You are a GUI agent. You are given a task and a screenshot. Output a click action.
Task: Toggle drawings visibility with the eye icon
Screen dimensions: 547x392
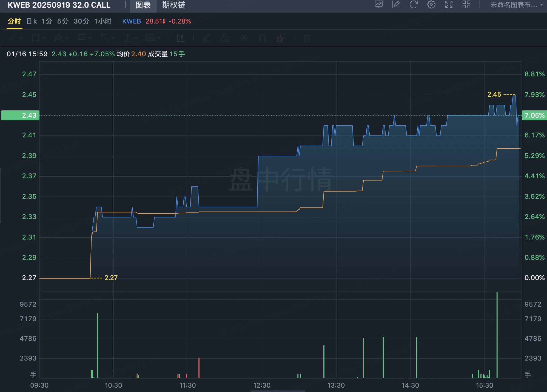click(244, 38)
